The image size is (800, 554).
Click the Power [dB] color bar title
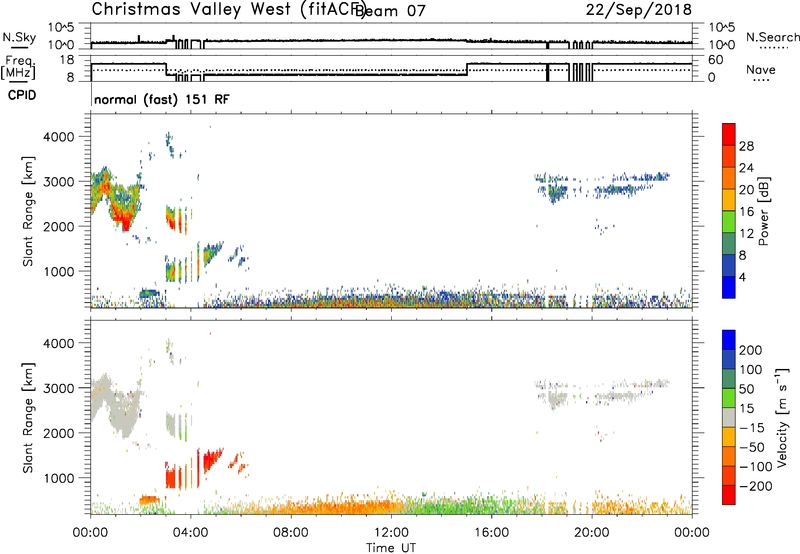point(763,211)
